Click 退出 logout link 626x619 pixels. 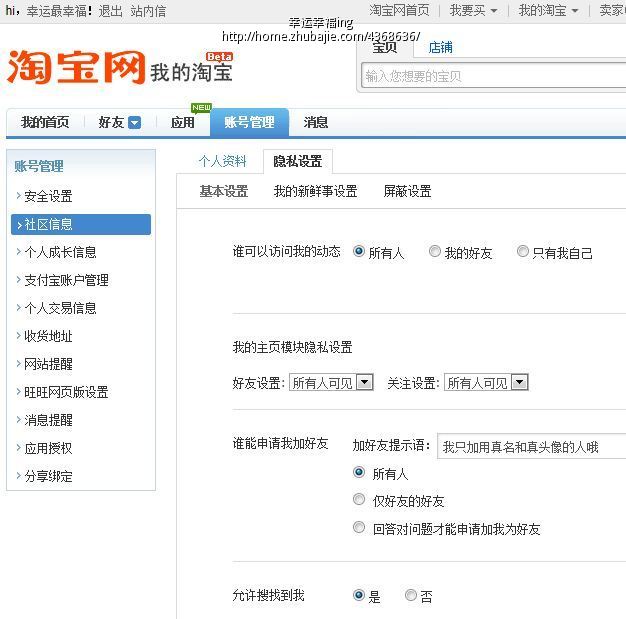tap(110, 11)
